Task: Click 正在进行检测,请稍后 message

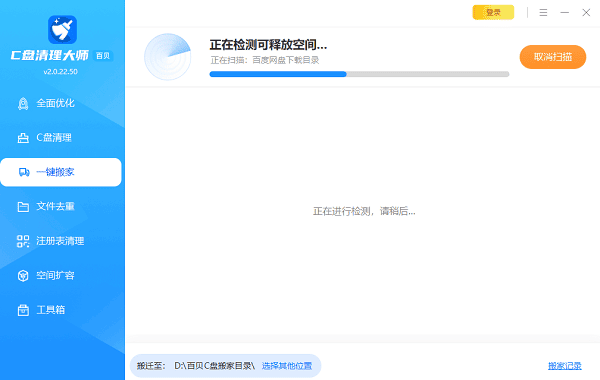Action: pyautogui.click(x=364, y=211)
